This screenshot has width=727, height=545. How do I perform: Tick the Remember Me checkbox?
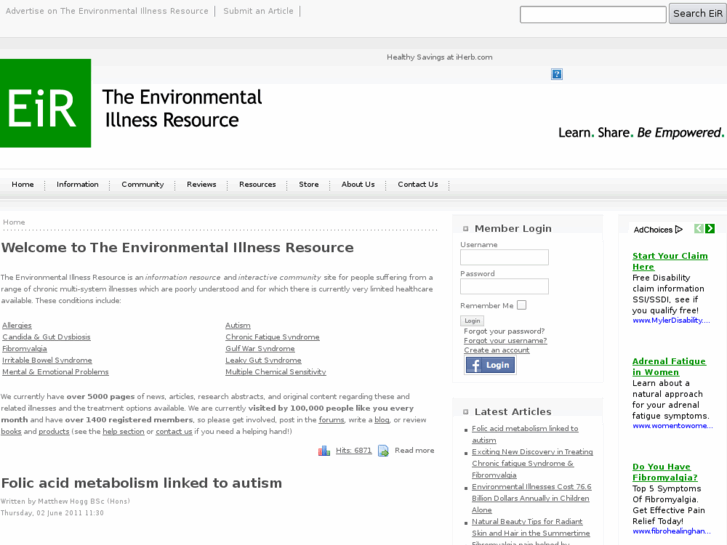tap(521, 305)
